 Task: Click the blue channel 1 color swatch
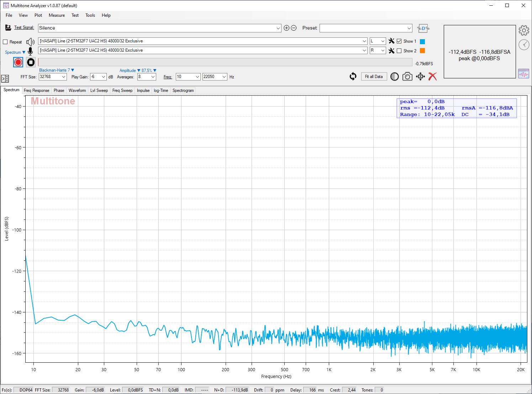[422, 41]
